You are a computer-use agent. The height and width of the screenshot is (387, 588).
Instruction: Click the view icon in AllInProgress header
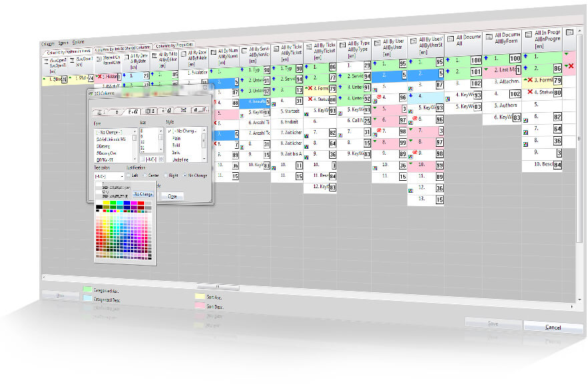click(x=527, y=33)
